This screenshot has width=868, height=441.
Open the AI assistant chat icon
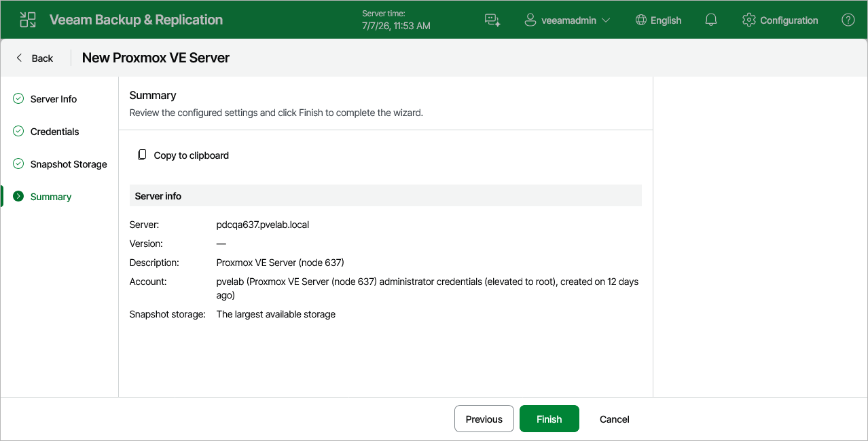(492, 20)
